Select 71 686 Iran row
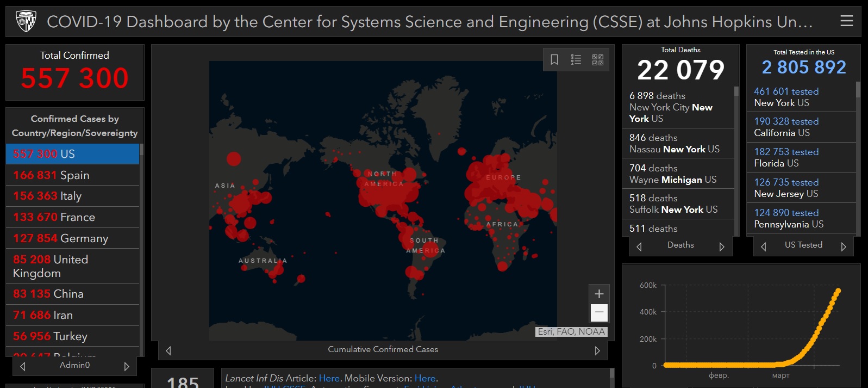This screenshot has height=388, width=868. (72, 315)
